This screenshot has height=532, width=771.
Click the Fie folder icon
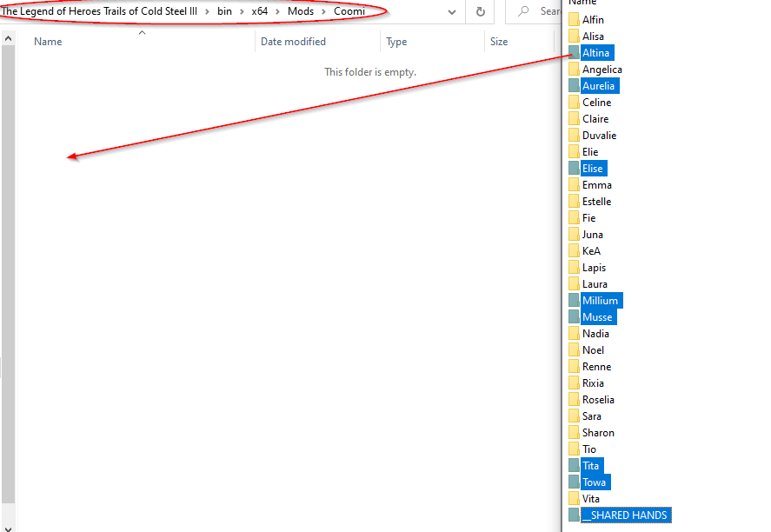(574, 218)
